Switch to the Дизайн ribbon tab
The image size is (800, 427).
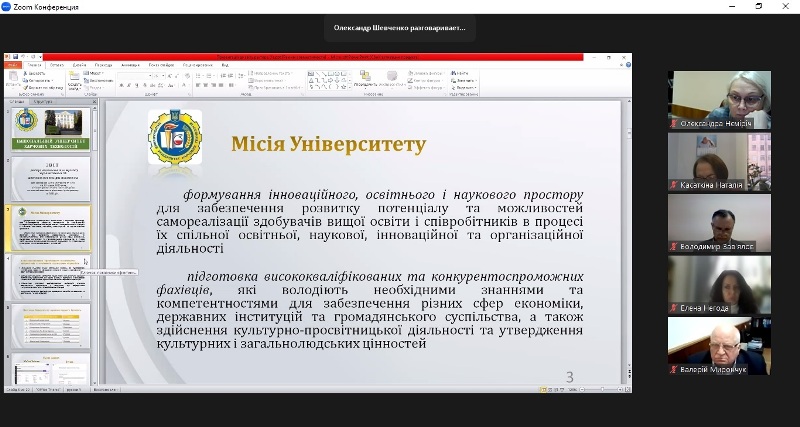(x=80, y=65)
